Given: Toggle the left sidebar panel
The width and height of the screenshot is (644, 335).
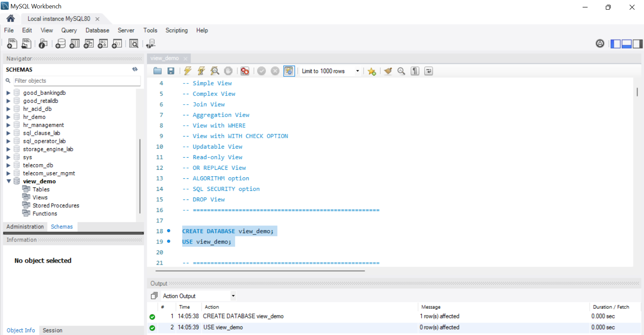Looking at the screenshot, I should click(x=615, y=44).
